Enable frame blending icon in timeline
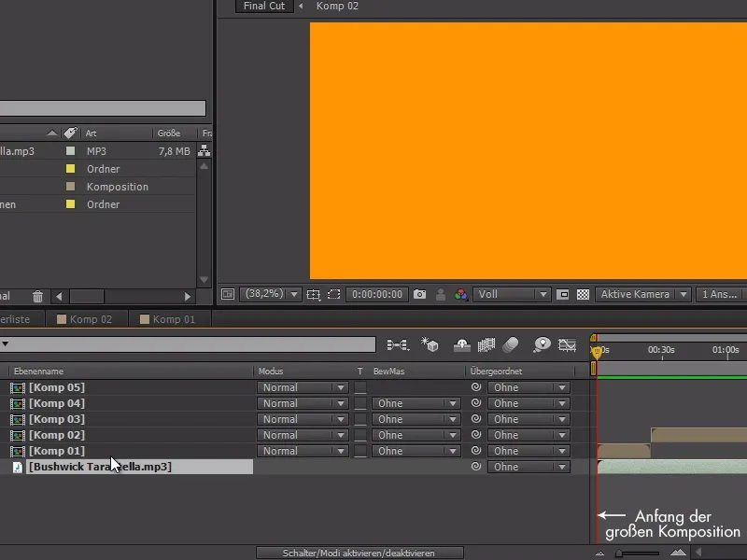 coord(486,344)
